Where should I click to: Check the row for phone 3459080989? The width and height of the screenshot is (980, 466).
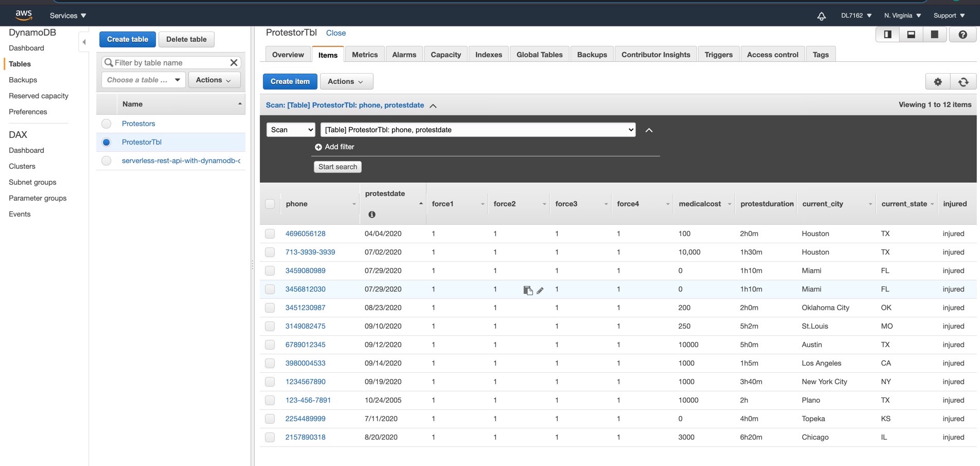(270, 271)
